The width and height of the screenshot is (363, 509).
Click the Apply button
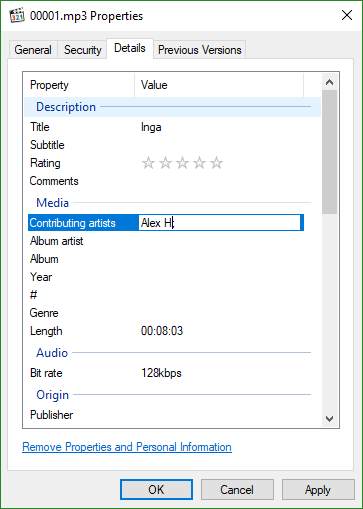pos(318,490)
